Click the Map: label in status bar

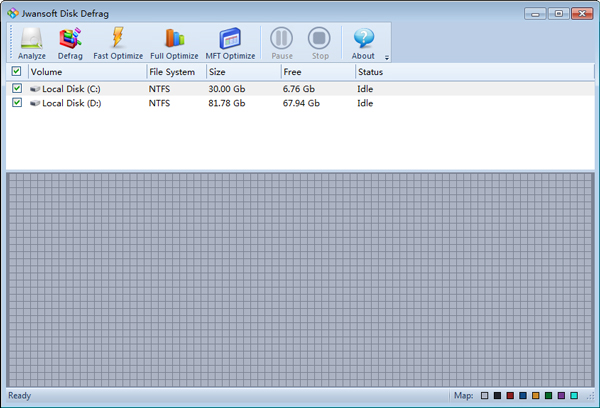pyautogui.click(x=463, y=395)
